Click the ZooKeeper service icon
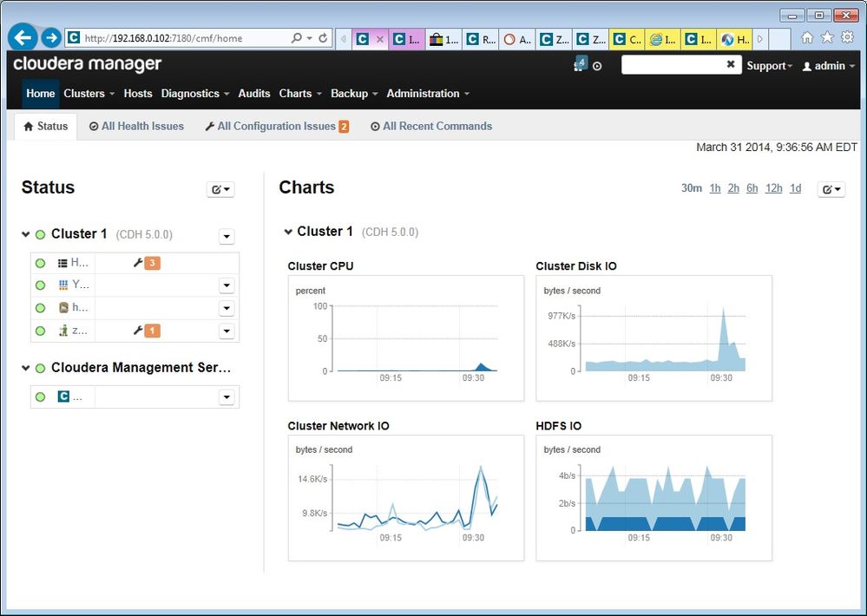867x616 pixels. [63, 331]
